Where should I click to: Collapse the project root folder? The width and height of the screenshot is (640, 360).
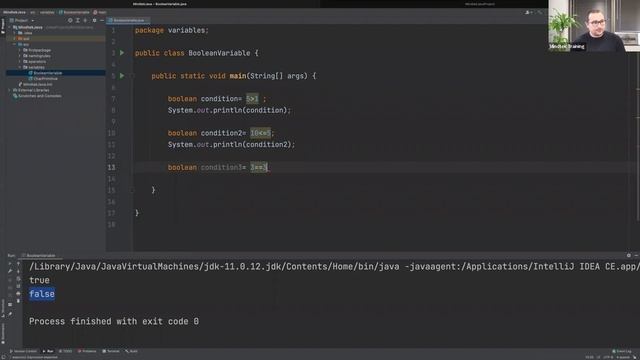click(x=10, y=27)
